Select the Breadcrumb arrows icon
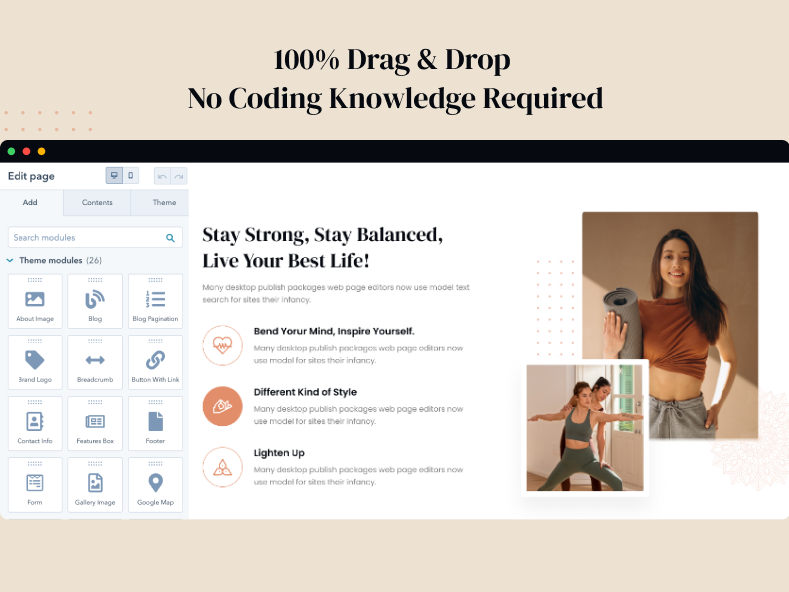789x592 pixels. point(95,360)
